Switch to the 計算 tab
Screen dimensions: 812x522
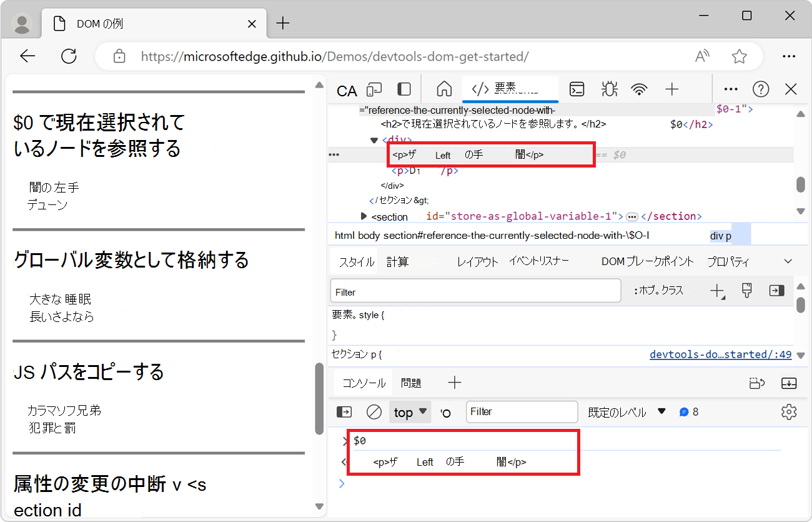tap(398, 261)
